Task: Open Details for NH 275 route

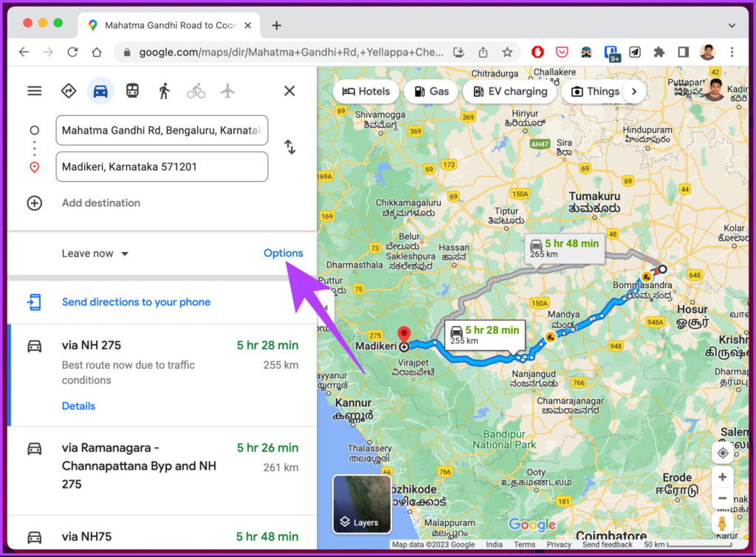Action: tap(78, 406)
